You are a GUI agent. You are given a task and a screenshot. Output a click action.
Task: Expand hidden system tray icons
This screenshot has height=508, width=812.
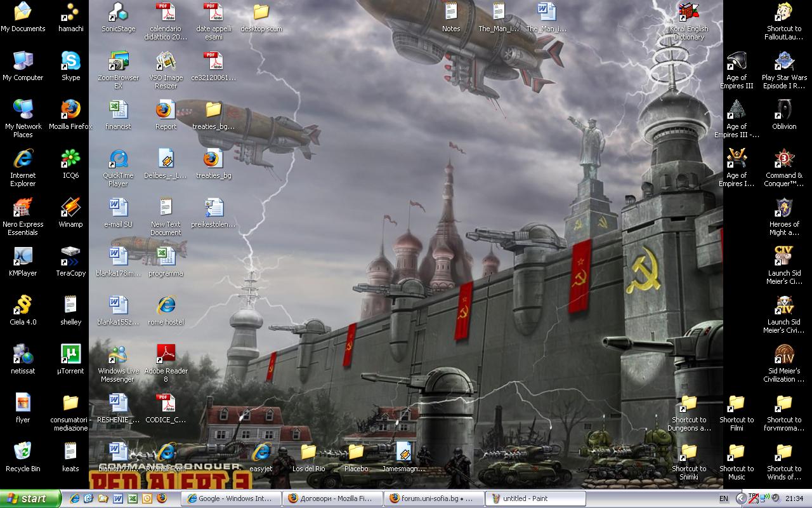tap(740, 498)
